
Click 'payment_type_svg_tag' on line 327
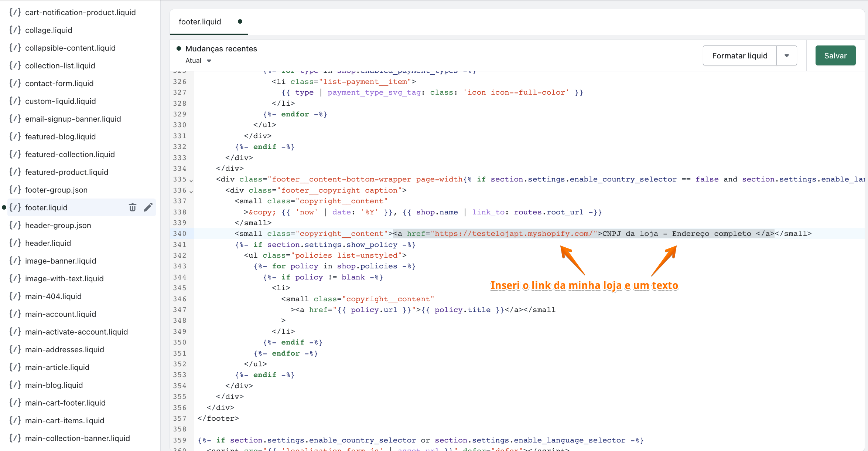[x=374, y=92]
